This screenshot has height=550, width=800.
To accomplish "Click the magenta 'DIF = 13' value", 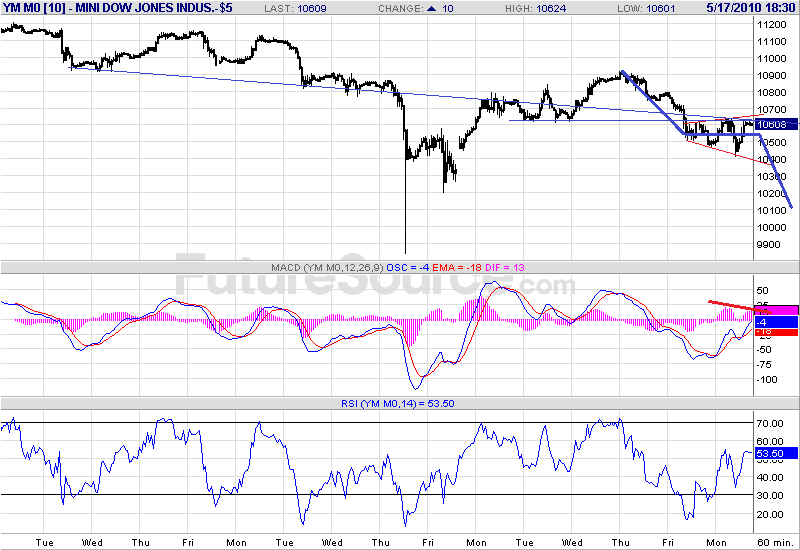I will [x=505, y=267].
